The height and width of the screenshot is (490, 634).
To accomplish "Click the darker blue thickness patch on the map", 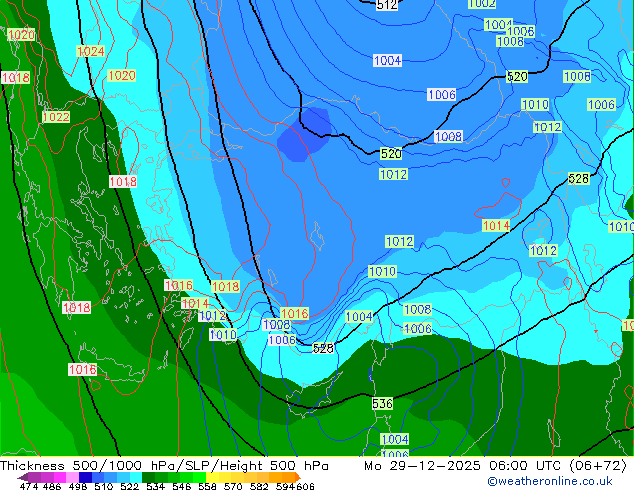I will (x=304, y=134).
